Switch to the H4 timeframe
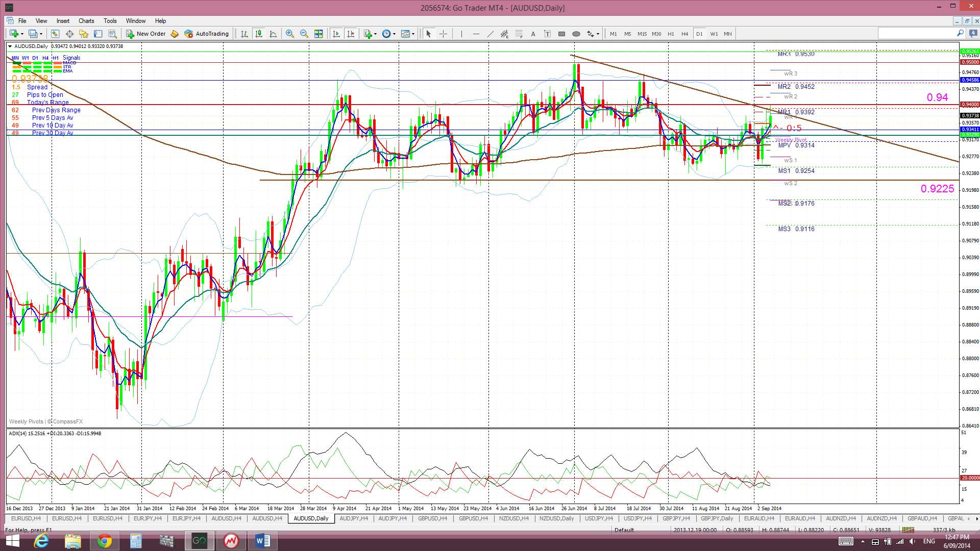 point(684,34)
